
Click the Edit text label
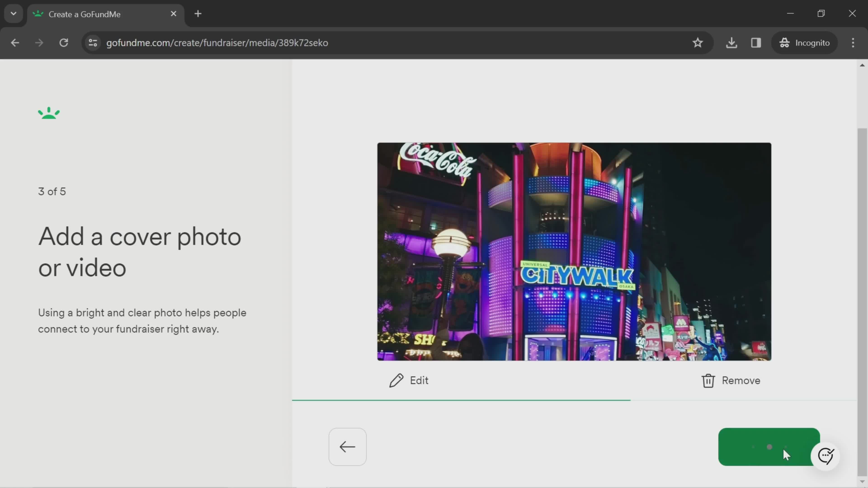419,380
